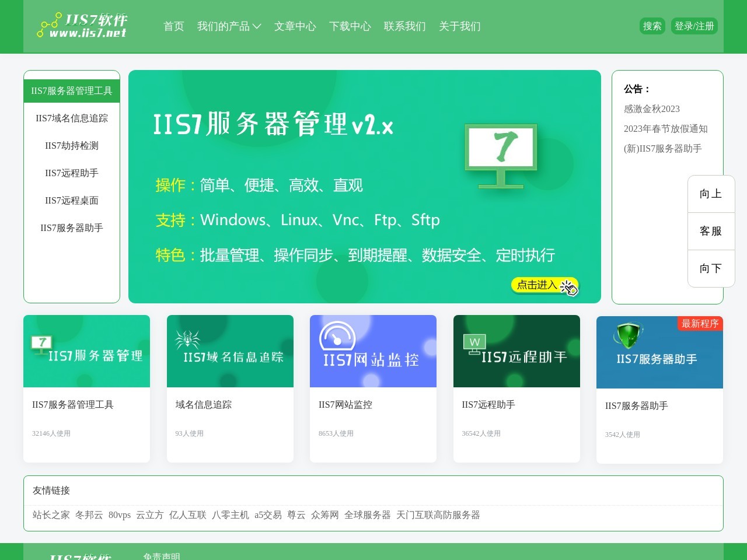This screenshot has height=560, width=747.
Task: Visit the 站长之家 friendly link
Action: [x=51, y=515]
